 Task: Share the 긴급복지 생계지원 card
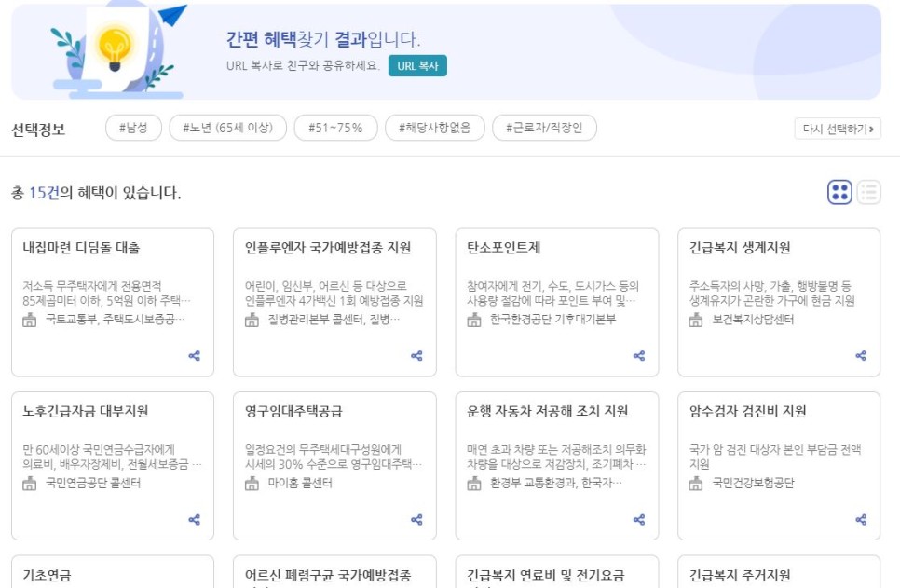pyautogui.click(x=861, y=355)
